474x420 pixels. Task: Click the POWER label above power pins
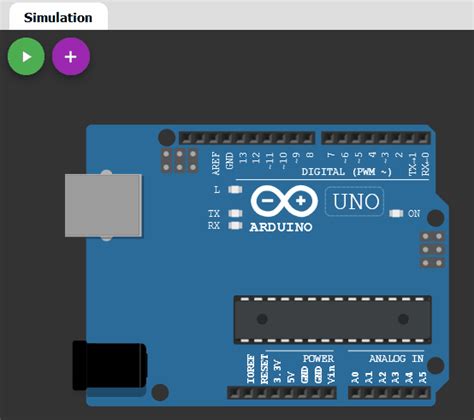tap(318, 359)
